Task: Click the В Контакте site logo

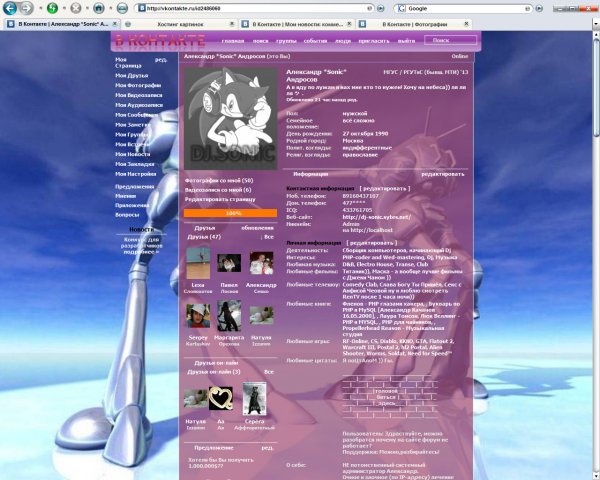Action: click(160, 41)
